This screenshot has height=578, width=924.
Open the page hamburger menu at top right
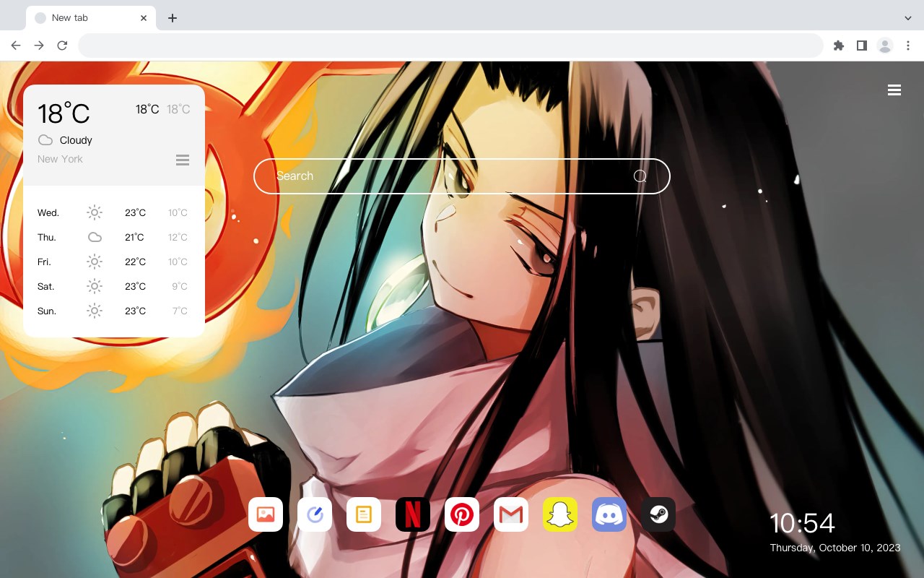[894, 90]
